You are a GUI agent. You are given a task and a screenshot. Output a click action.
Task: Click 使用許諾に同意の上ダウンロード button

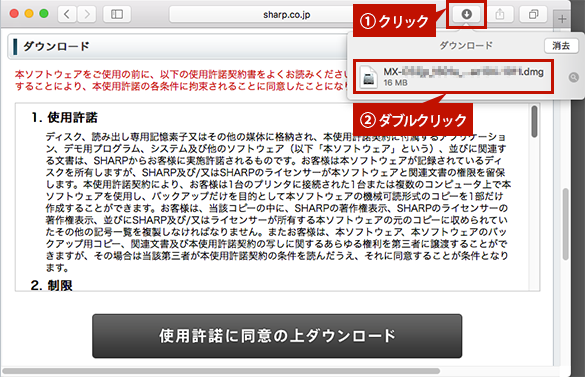[277, 336]
